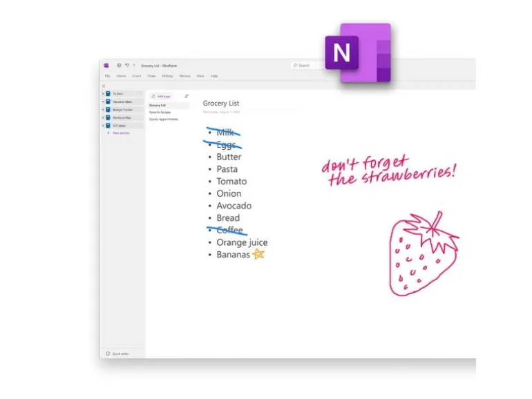Click the page date below the title
The image size is (532, 399).
coord(221,112)
